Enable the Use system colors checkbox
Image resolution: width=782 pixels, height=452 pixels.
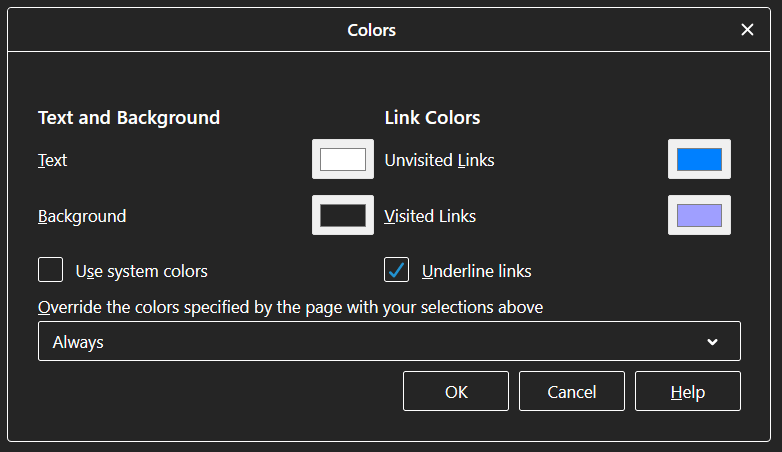[50, 270]
